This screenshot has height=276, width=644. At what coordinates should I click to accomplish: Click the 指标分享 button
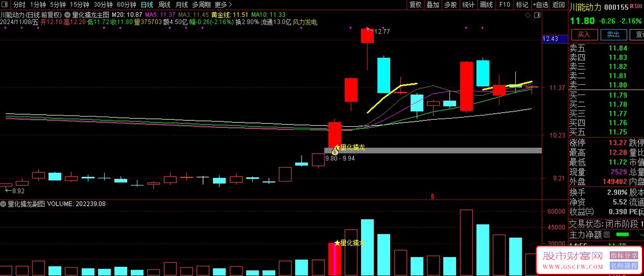point(624,256)
